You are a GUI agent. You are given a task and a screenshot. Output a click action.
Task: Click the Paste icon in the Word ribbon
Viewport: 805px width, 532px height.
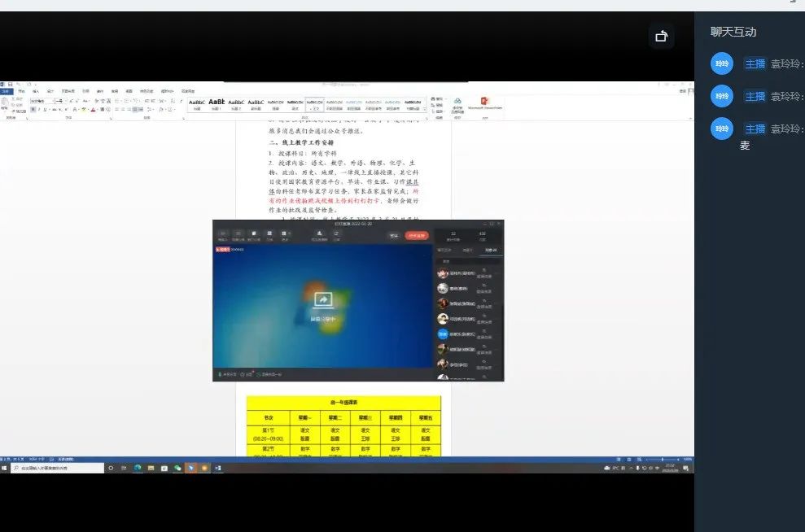[6, 102]
